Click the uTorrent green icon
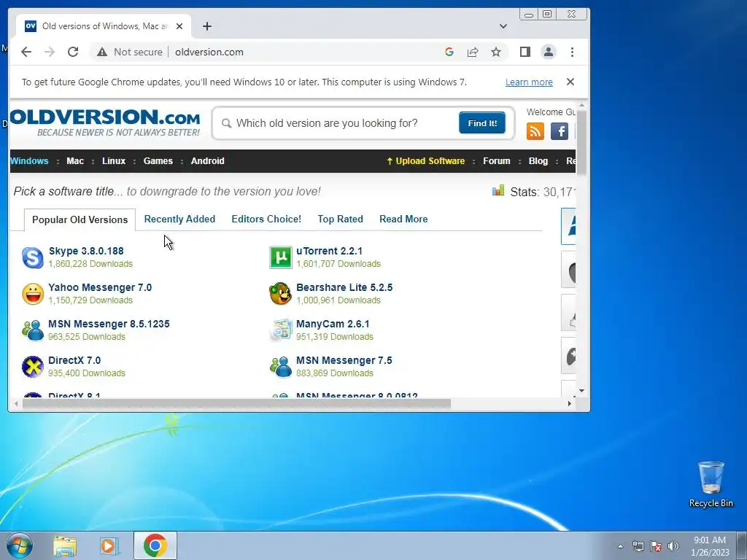 point(281,257)
